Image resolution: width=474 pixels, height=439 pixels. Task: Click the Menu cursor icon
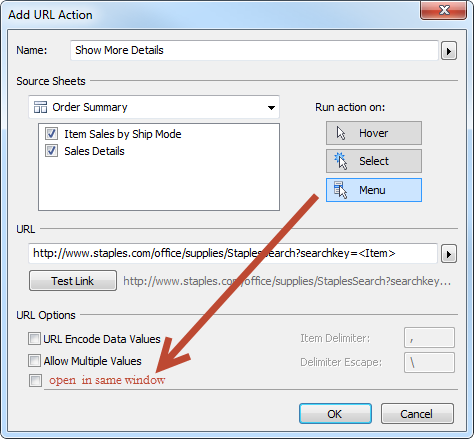point(340,190)
